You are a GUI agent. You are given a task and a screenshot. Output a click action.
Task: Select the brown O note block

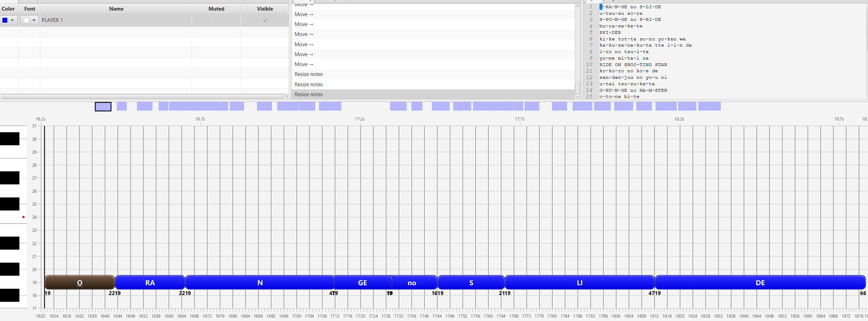[80, 283]
